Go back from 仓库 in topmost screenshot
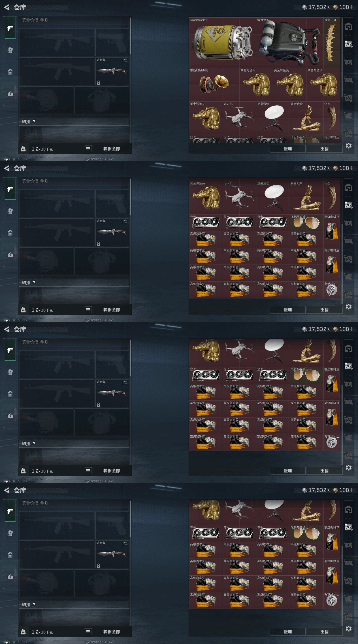Image resolution: width=358 pixels, height=644 pixels. click(x=7, y=7)
